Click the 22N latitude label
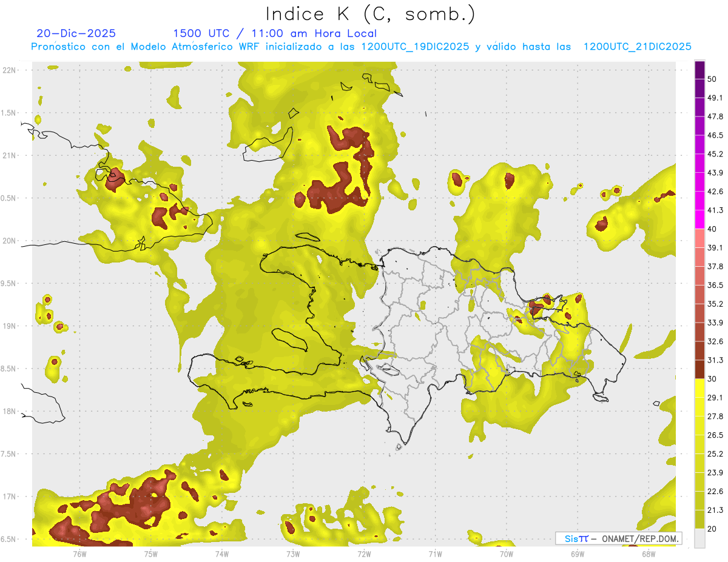Image resolution: width=728 pixels, height=562 pixels. point(9,70)
